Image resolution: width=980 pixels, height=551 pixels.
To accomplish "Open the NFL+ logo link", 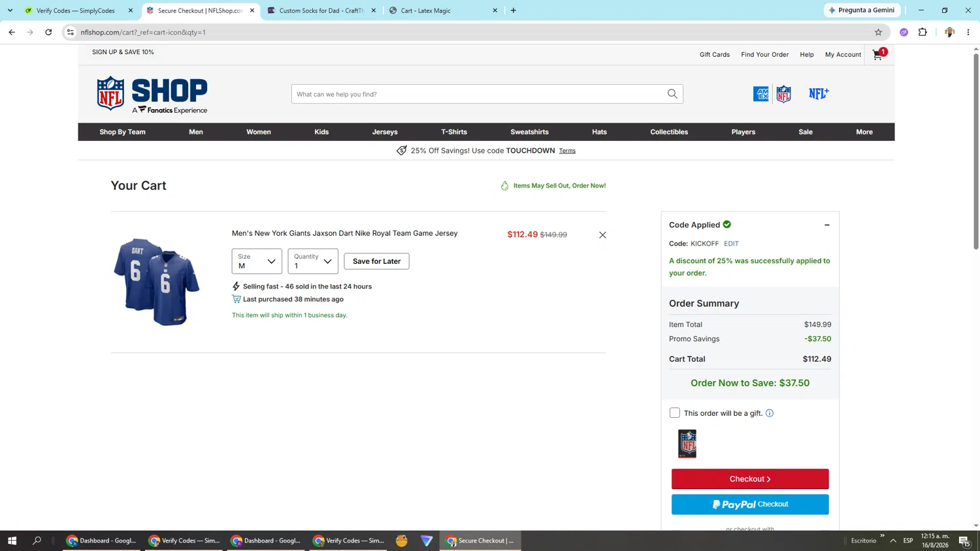I will click(x=819, y=94).
